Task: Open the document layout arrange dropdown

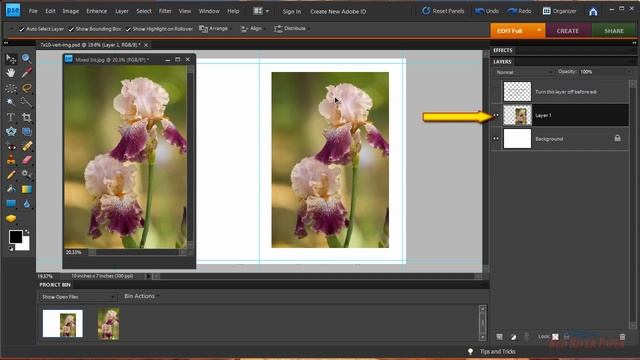Action: point(261,11)
